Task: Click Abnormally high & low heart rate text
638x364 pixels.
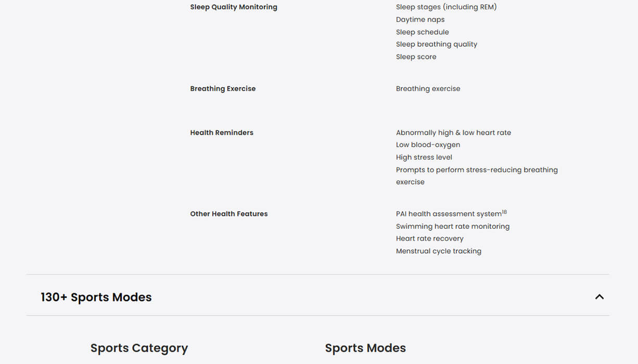Action: point(453,133)
